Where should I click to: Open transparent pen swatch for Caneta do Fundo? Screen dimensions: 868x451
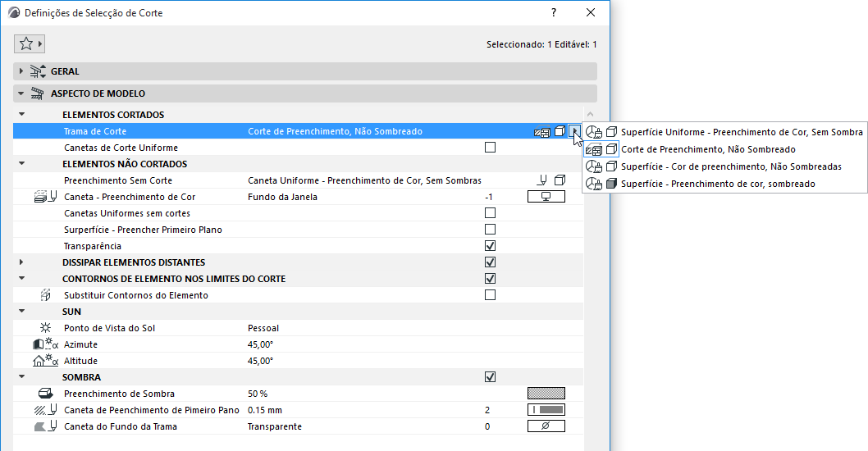point(546,426)
